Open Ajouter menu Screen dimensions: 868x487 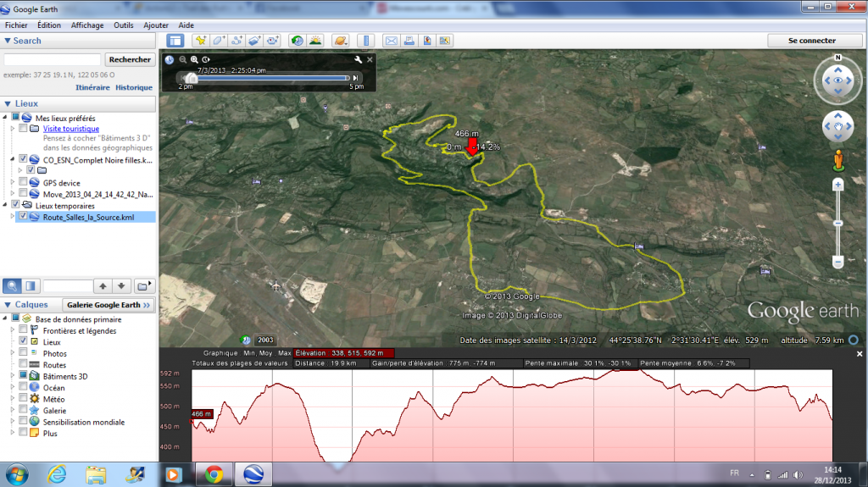(156, 25)
